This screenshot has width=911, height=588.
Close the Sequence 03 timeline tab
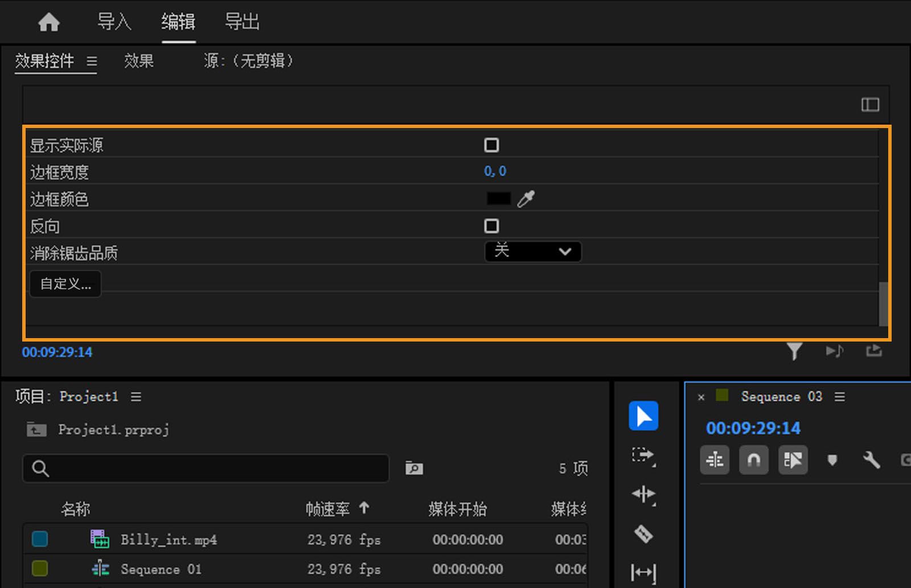pyautogui.click(x=701, y=397)
